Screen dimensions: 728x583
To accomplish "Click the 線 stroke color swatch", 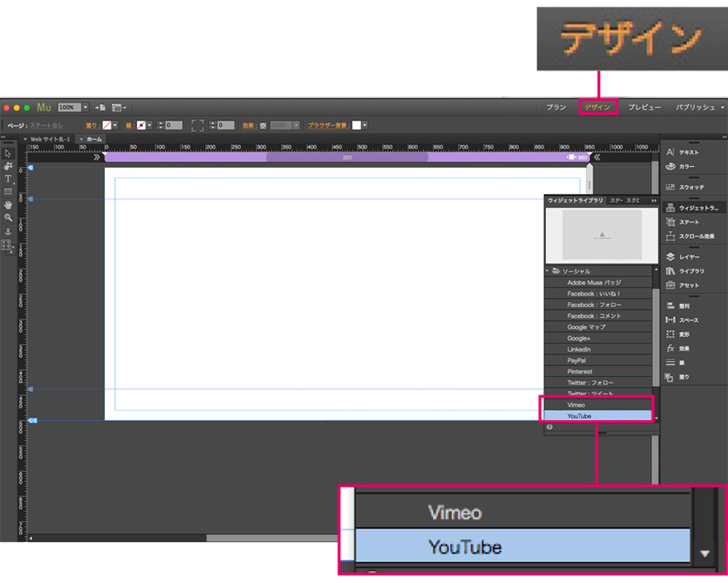I will coord(142,125).
